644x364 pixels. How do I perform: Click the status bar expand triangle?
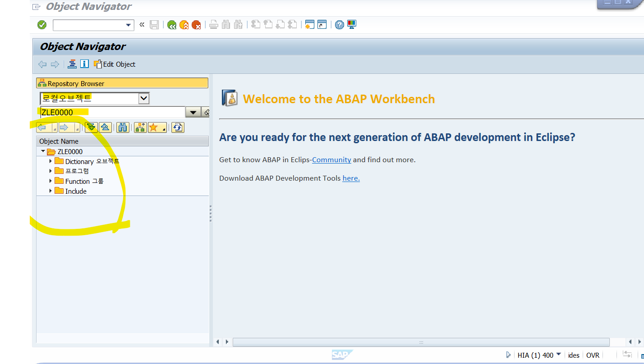point(508,355)
